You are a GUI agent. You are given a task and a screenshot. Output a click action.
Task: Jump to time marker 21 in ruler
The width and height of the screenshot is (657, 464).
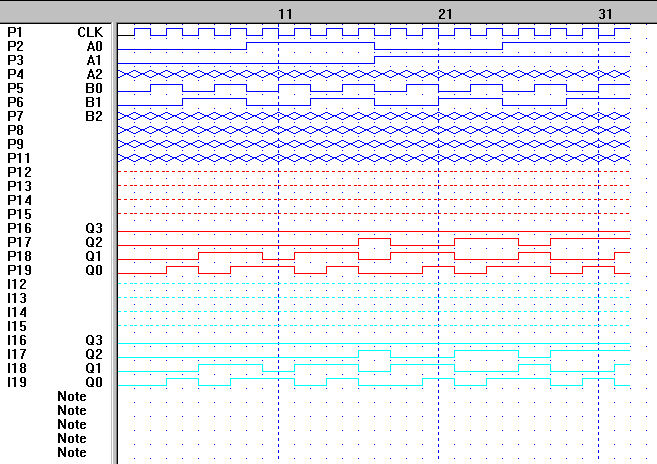pos(445,14)
